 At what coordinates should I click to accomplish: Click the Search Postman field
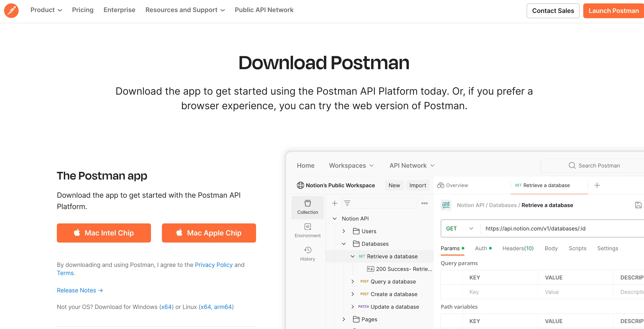599,166
